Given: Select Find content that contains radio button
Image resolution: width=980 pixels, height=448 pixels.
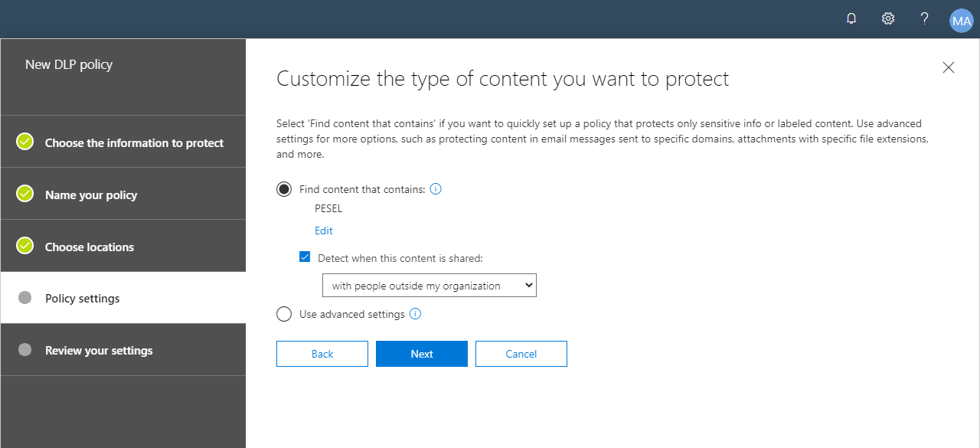Looking at the screenshot, I should (x=284, y=189).
